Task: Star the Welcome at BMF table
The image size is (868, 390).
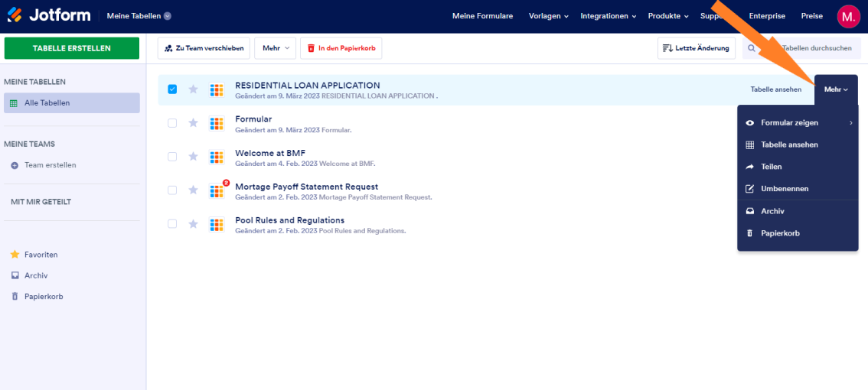Action: [x=193, y=157]
